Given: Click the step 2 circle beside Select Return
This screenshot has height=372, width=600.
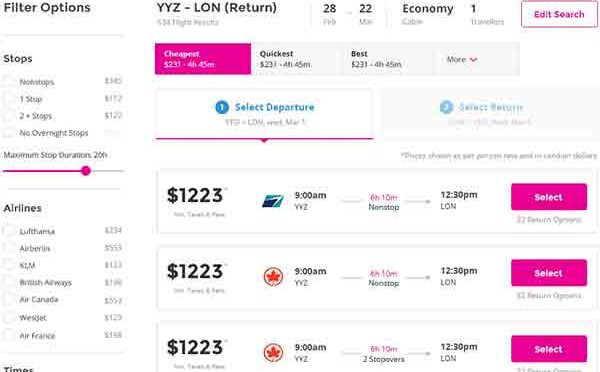Looking at the screenshot, I should click(446, 107).
